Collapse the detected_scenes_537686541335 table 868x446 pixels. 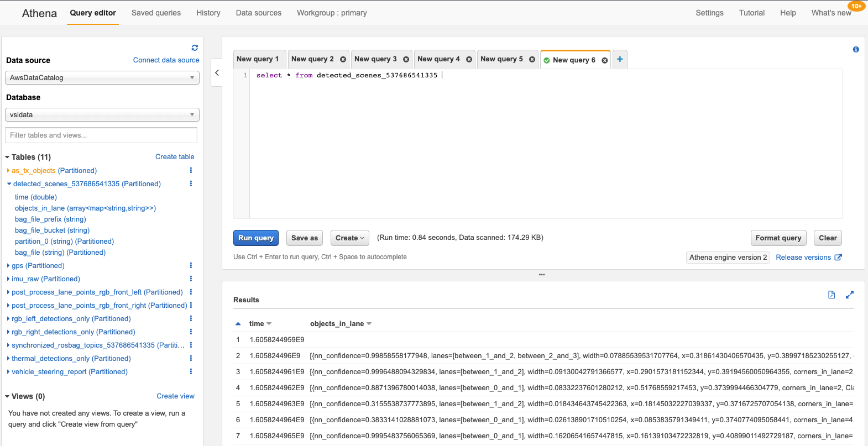[9, 184]
